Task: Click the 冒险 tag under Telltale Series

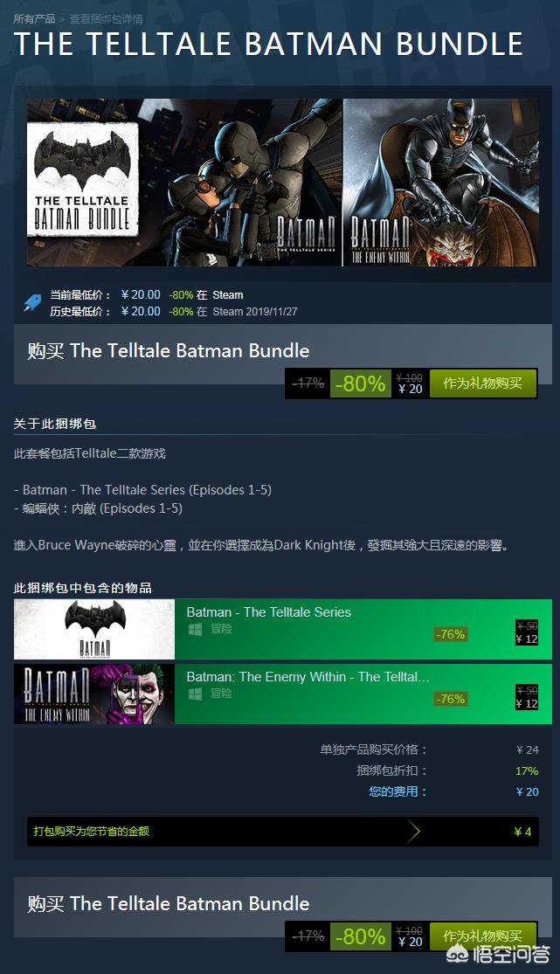Action: 221,629
